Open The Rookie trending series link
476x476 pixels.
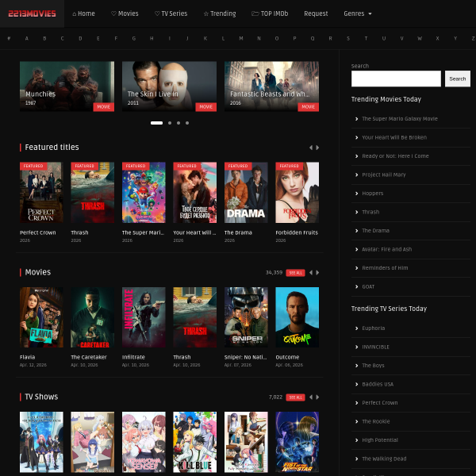coord(376,421)
